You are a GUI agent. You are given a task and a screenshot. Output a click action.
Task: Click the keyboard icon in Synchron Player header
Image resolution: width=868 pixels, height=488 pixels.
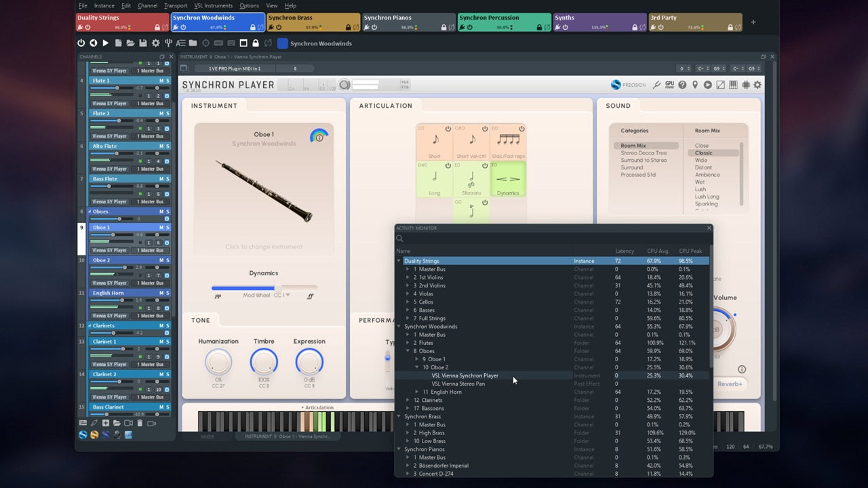(x=733, y=85)
